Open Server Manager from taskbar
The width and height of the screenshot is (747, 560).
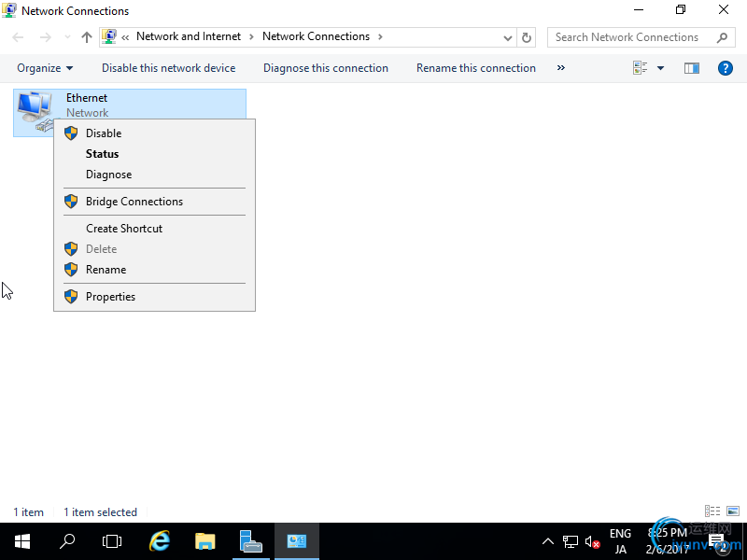[x=251, y=541]
